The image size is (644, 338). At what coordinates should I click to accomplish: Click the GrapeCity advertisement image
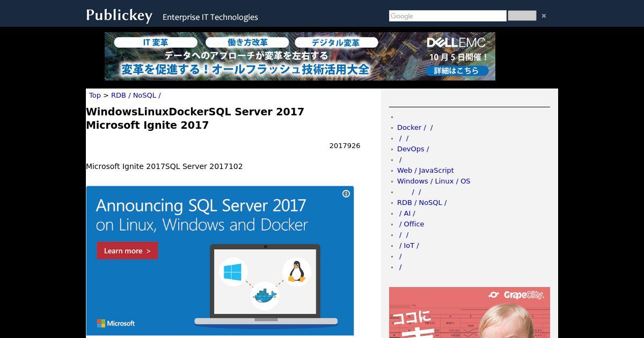point(470,312)
